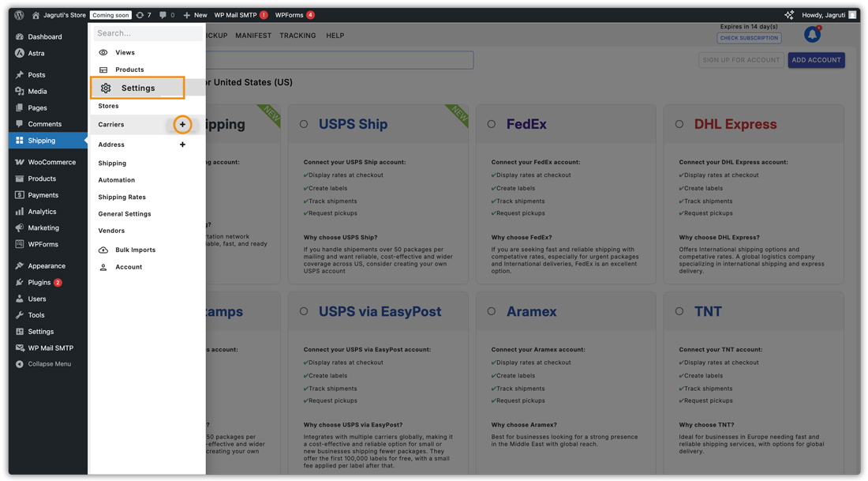Viewport: 868px width, 481px height.
Task: Select the Aramex radio button
Action: pyautogui.click(x=492, y=311)
